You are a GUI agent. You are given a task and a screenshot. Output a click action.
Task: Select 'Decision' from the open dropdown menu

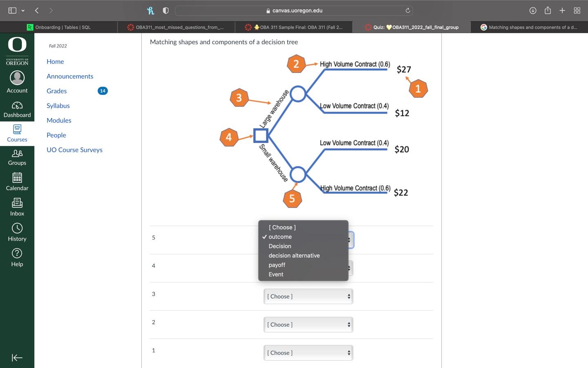click(280, 246)
